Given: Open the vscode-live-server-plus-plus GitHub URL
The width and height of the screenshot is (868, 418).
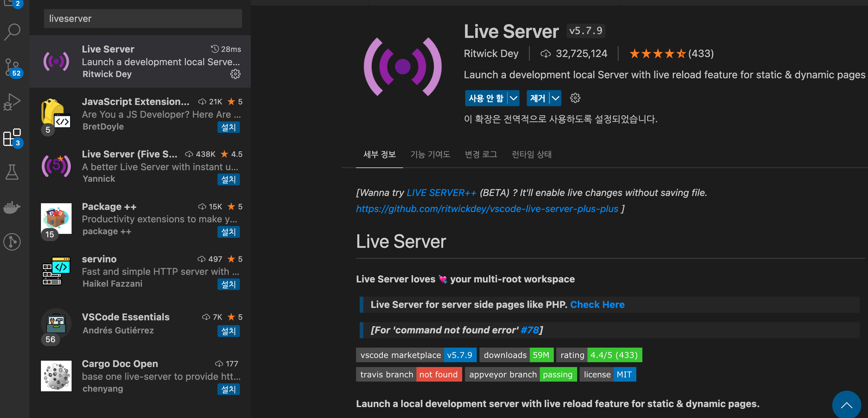Looking at the screenshot, I should point(487,209).
